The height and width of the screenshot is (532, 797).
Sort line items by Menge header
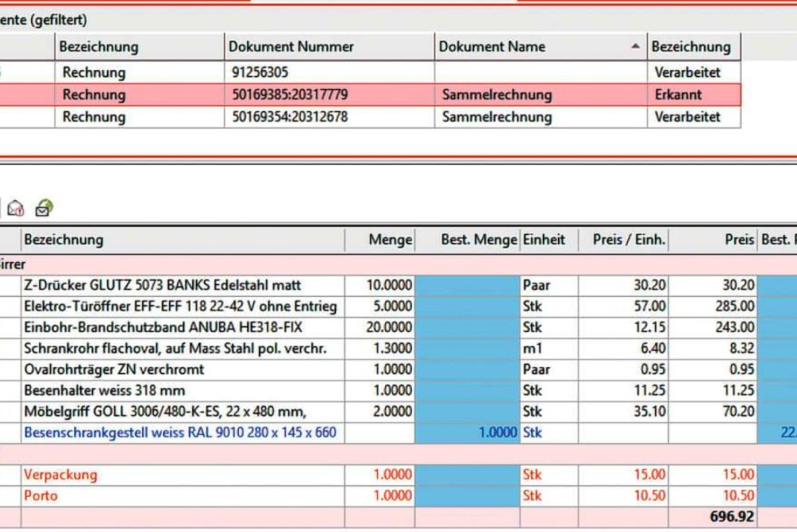[380, 240]
